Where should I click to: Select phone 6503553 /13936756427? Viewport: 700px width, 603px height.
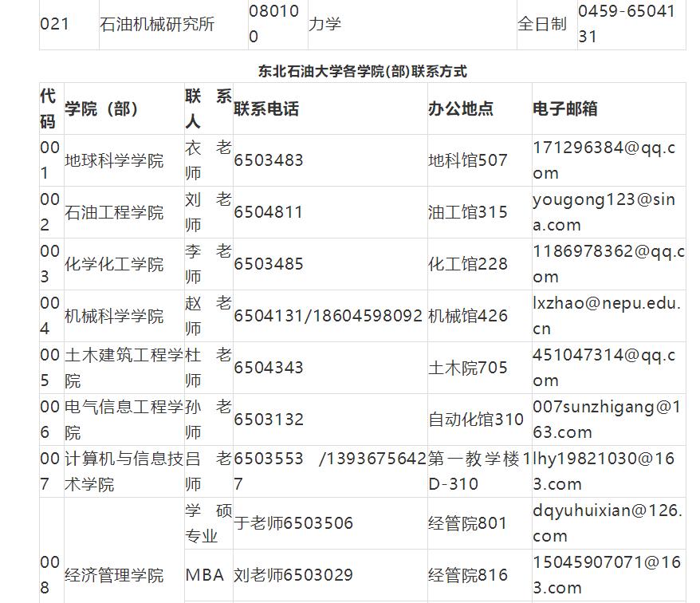tap(330, 471)
